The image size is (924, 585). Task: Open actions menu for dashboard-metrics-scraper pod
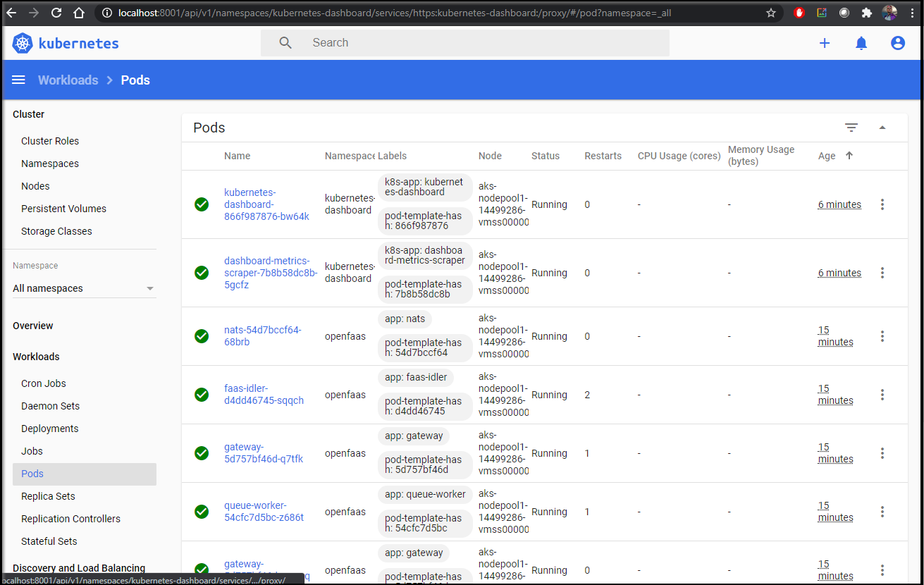coord(882,273)
